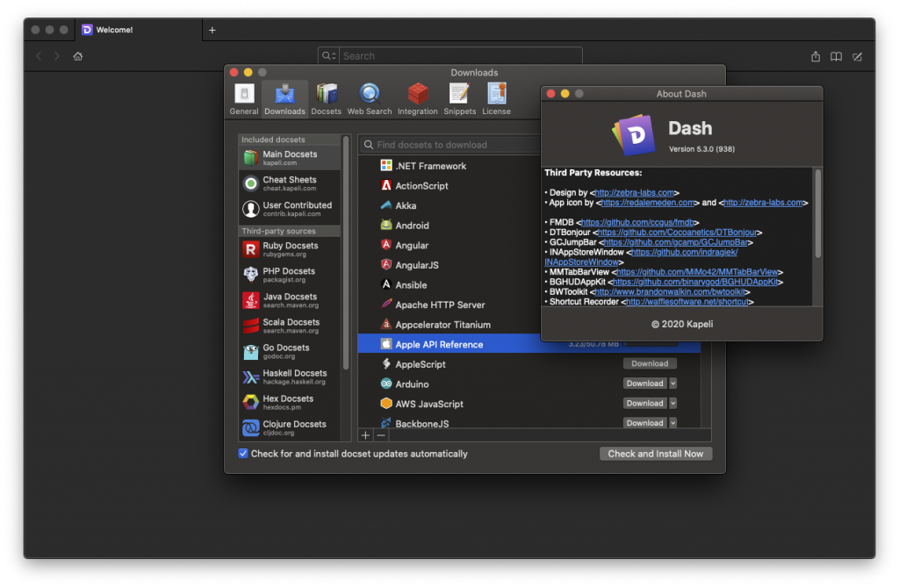The height and width of the screenshot is (588, 899).
Task: Open the redalemeden.com link
Action: (x=648, y=203)
